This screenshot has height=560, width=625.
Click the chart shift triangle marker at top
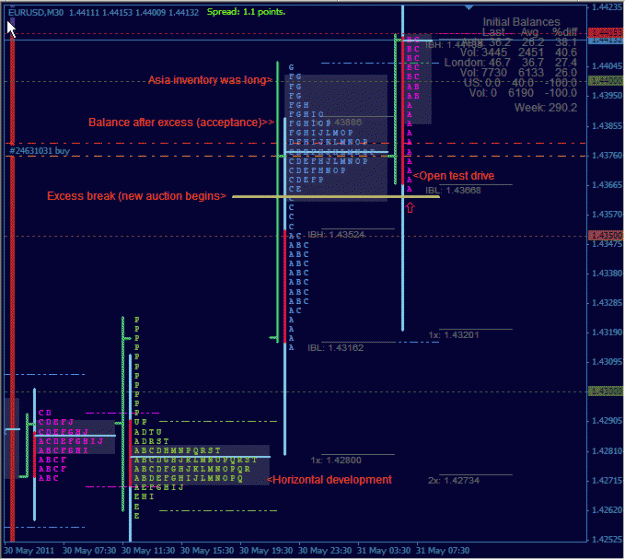[469, 8]
